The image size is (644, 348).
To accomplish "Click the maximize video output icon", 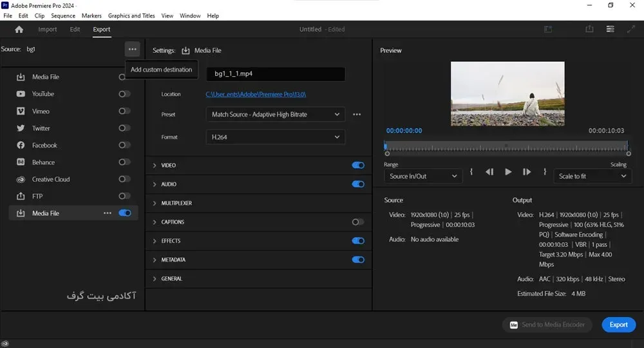I will point(631,29).
